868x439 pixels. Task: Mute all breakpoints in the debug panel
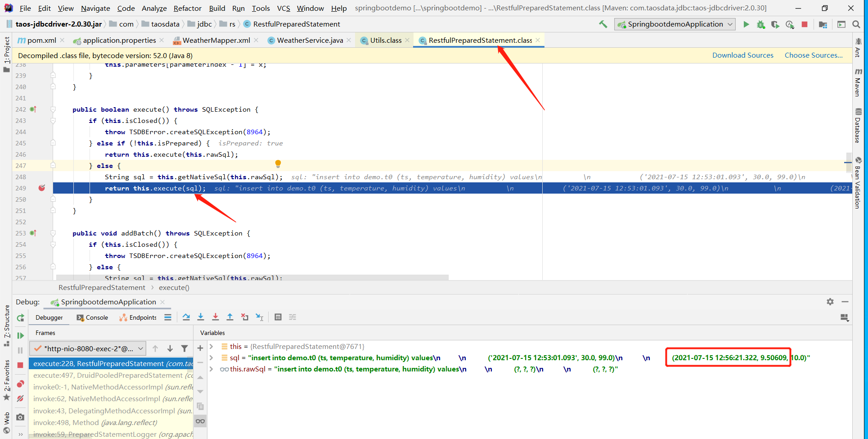tap(20, 398)
